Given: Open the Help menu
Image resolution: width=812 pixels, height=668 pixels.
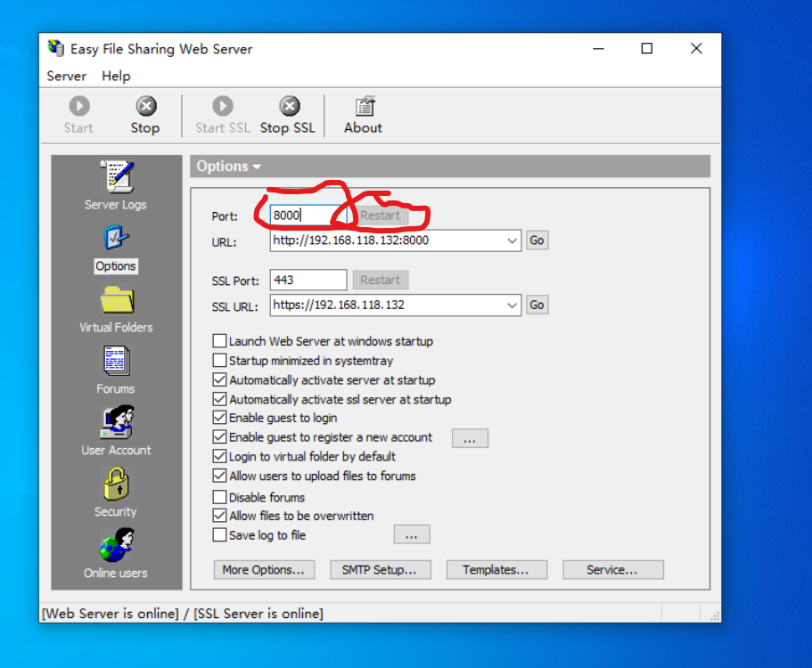Looking at the screenshot, I should click(x=116, y=76).
